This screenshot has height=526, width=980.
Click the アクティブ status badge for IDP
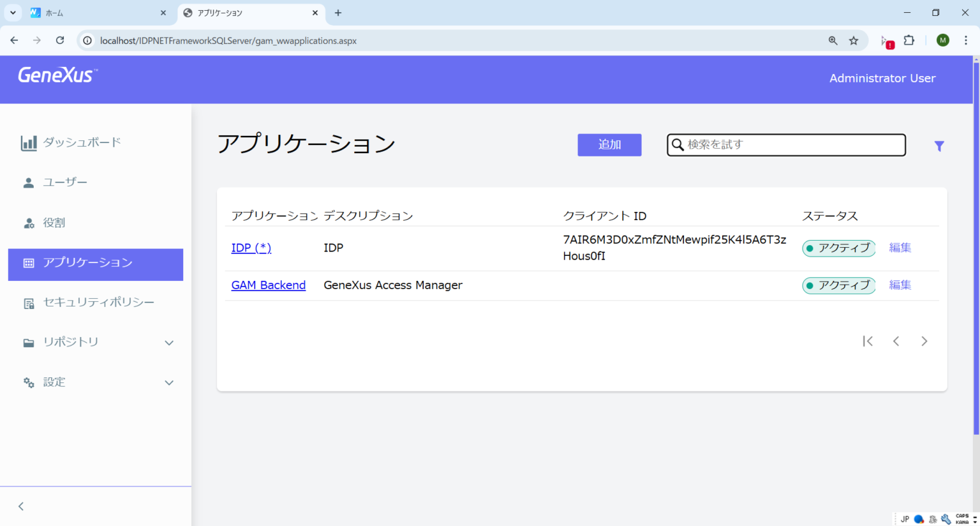(838, 248)
